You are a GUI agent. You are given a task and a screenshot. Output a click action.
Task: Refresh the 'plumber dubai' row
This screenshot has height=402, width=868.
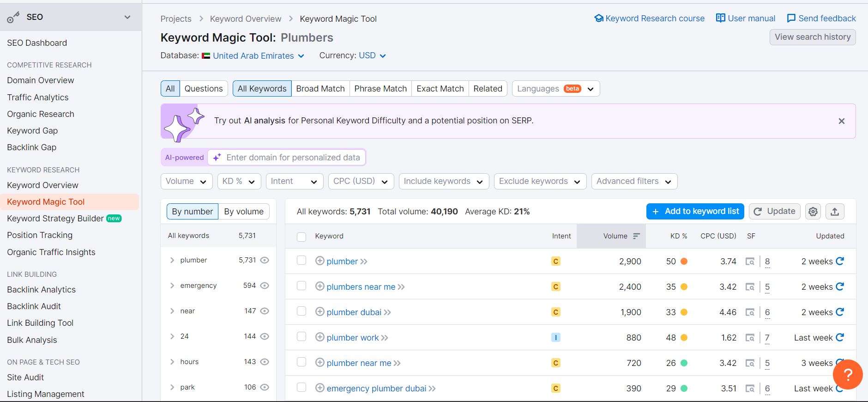pos(840,312)
